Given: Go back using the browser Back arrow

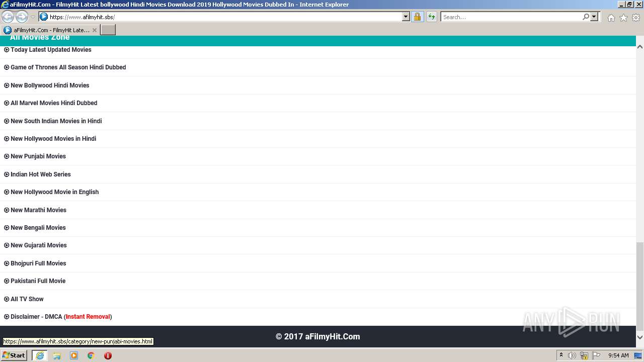Looking at the screenshot, I should tap(8, 17).
